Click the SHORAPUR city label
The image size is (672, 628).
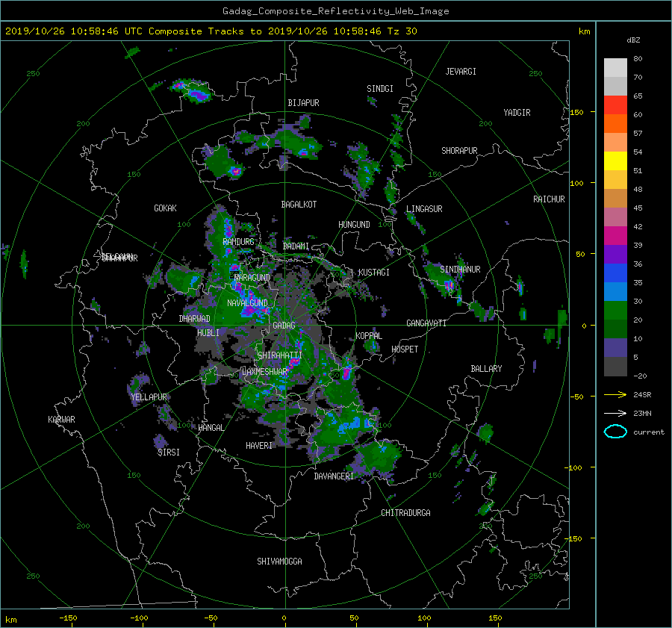459,150
